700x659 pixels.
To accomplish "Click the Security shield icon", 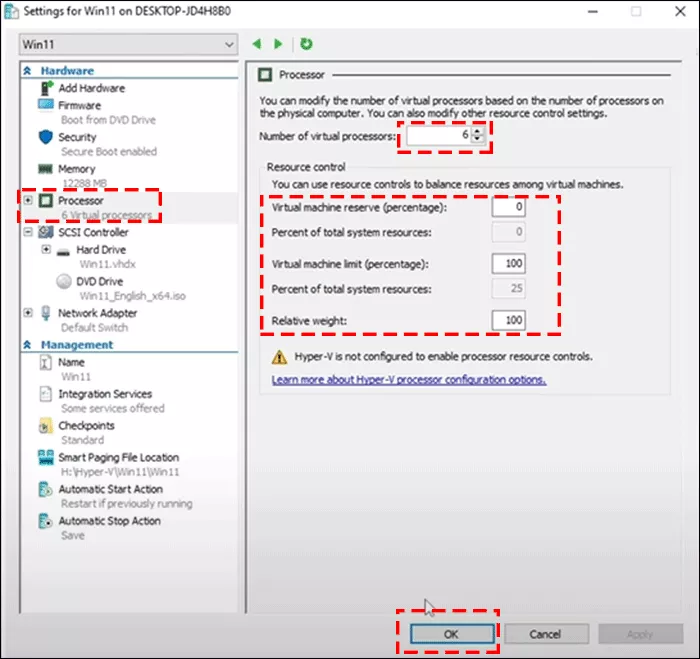I will [46, 137].
